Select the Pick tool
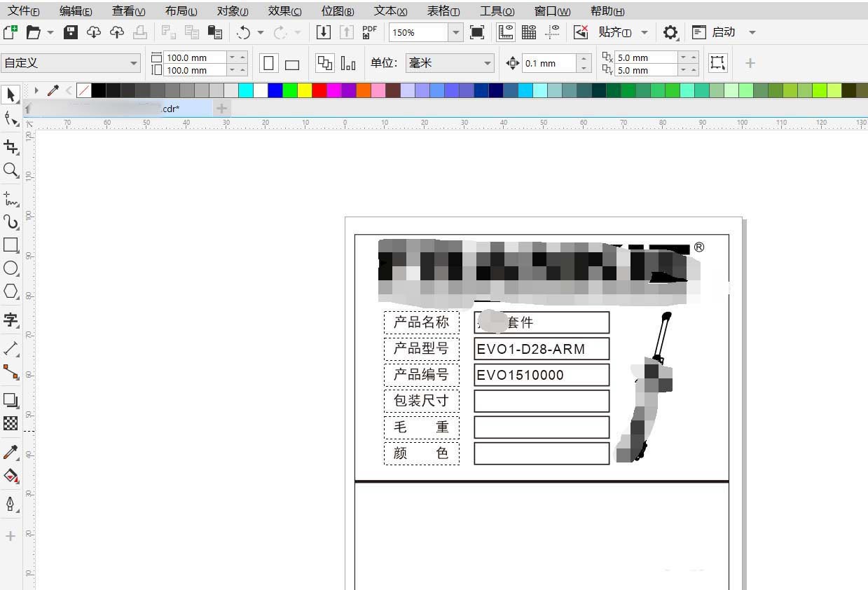 click(11, 95)
